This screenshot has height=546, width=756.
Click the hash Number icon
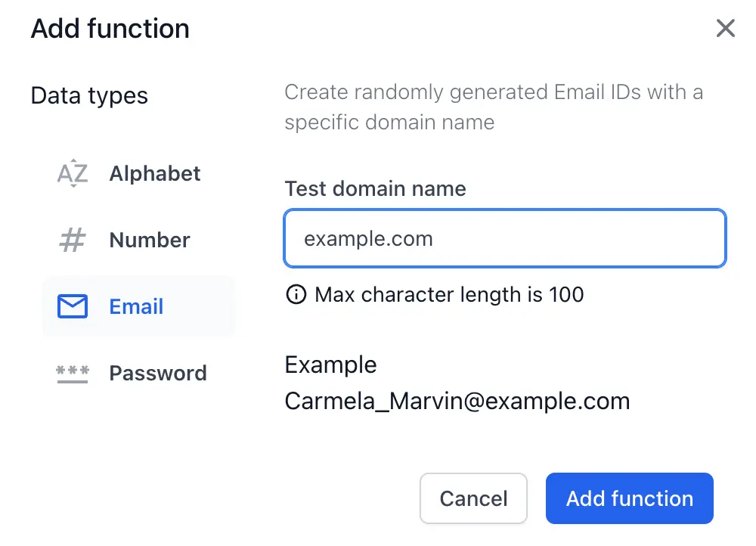(73, 240)
